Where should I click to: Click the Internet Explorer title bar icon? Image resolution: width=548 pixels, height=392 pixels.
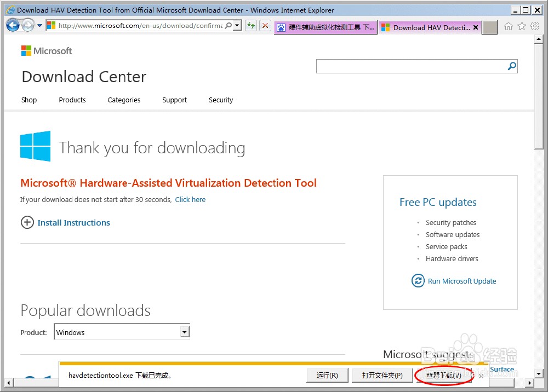(10, 10)
